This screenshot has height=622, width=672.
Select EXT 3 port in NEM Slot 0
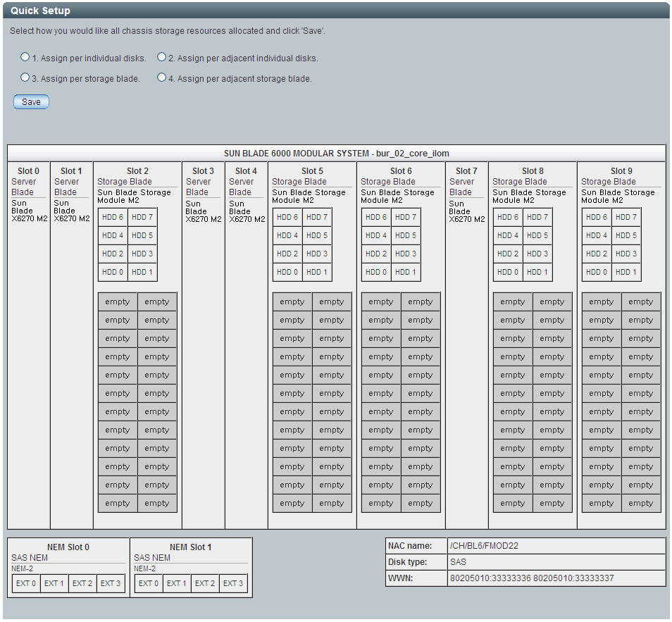[x=111, y=583]
